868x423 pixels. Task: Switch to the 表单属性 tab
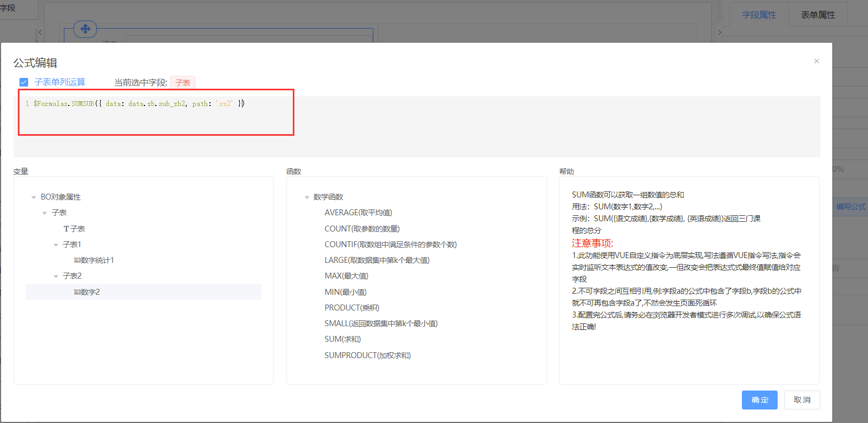tap(818, 15)
